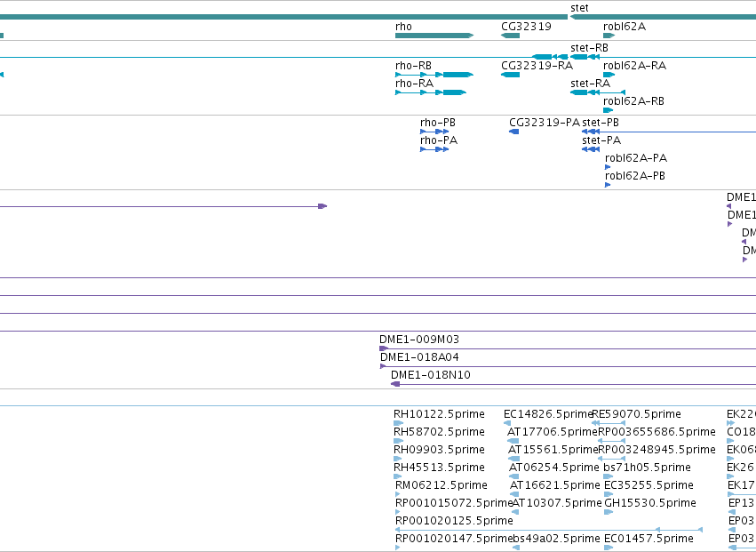Click the EC14826.5prime EST
Viewport: 756px width, 552px height.
[507, 423]
